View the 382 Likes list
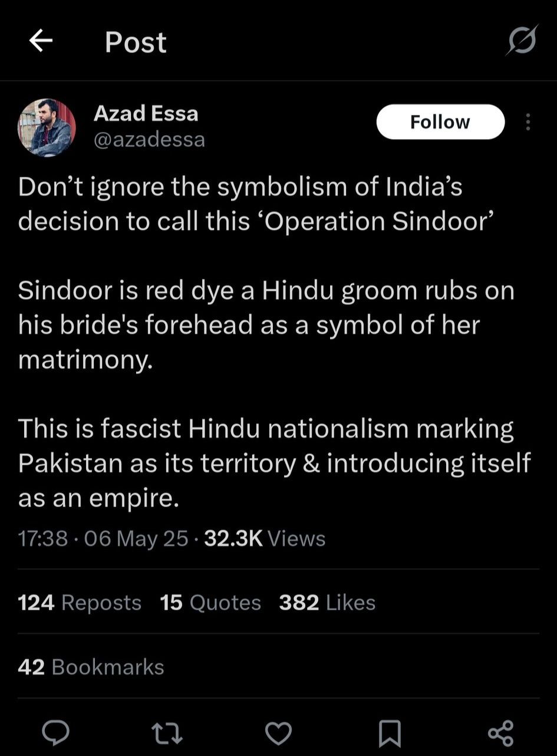The image size is (557, 756). 327,603
